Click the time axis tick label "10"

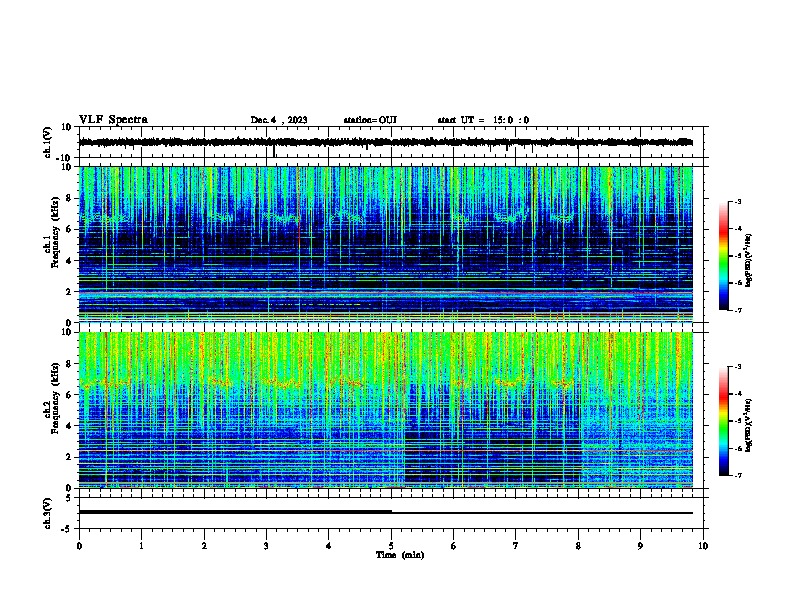click(x=703, y=546)
